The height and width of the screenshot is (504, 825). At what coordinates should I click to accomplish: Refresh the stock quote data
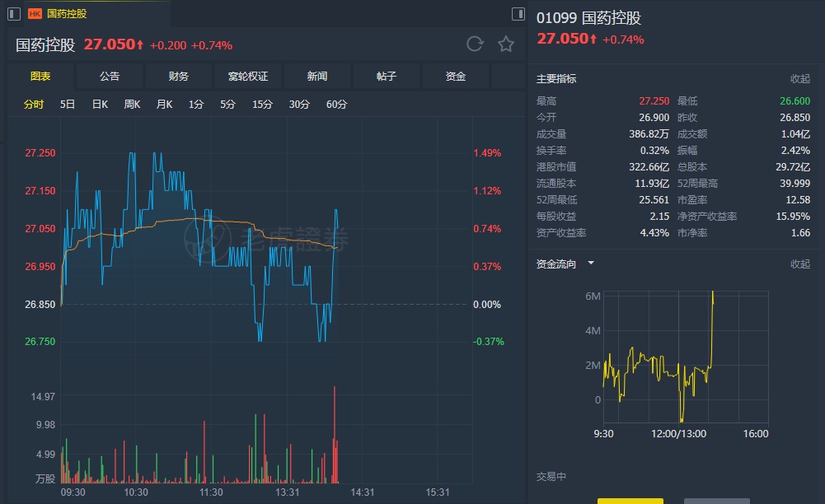point(475,44)
